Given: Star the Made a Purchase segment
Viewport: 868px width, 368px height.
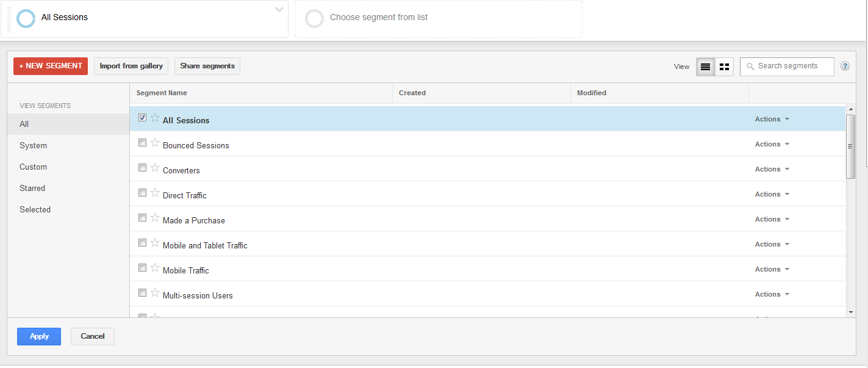Looking at the screenshot, I should [155, 218].
